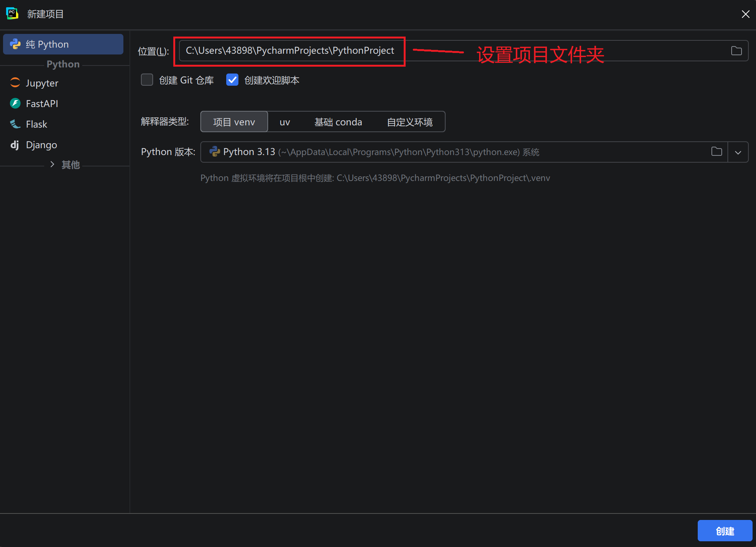Close the 新建项目 dialog
756x547 pixels.
tap(745, 14)
